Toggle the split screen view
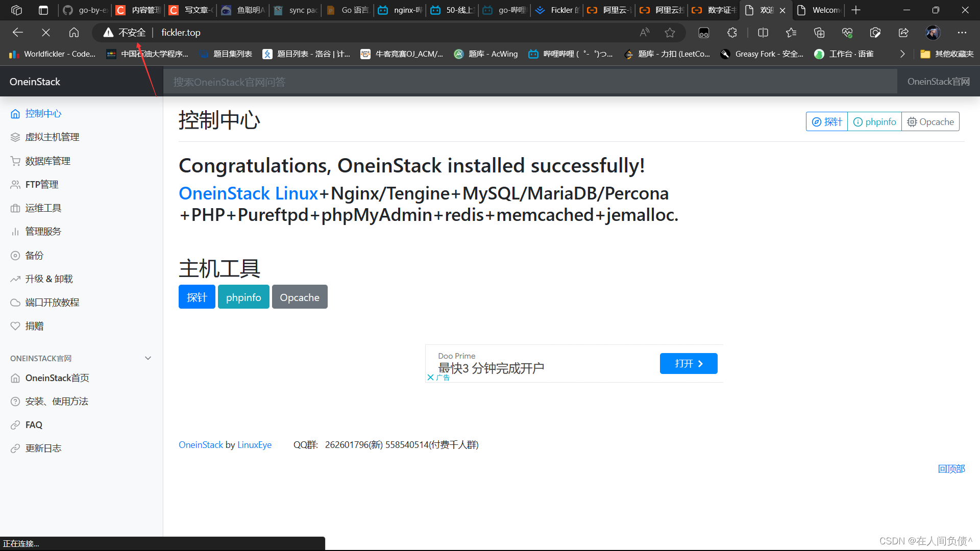This screenshot has height=551, width=980. point(763,33)
